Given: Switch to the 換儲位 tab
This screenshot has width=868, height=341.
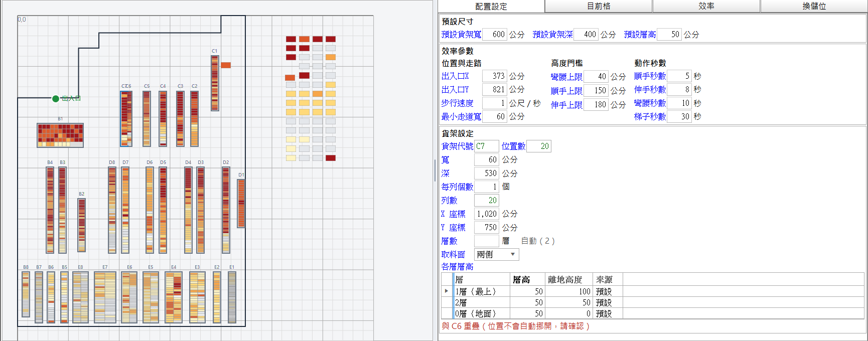Looking at the screenshot, I should point(814,6).
